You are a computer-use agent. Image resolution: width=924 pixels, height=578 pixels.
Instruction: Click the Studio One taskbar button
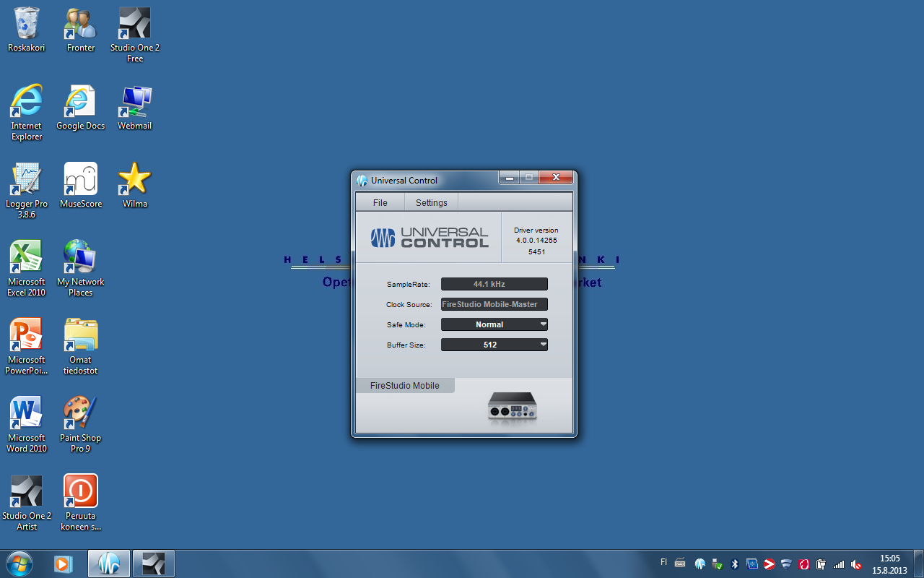pos(154,564)
